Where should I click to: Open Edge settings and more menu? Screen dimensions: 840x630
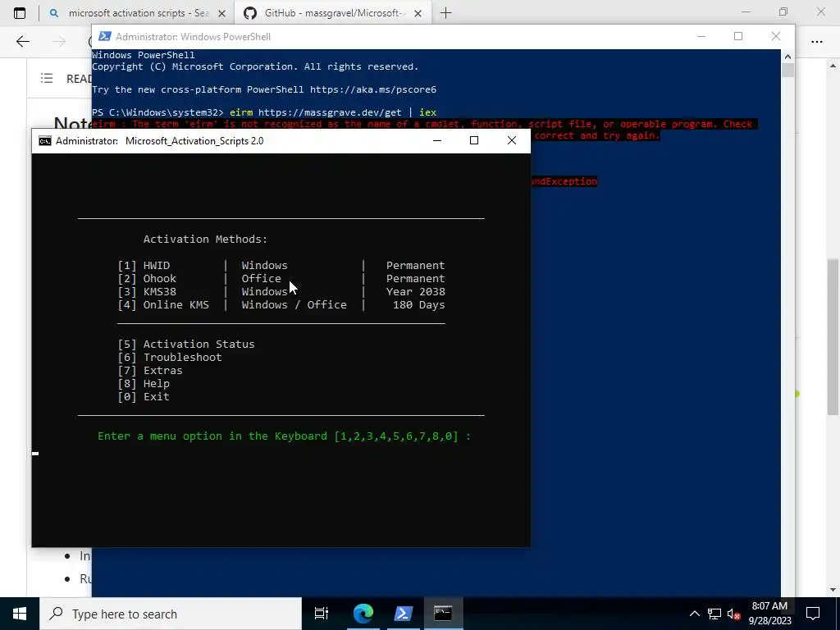coord(816,41)
